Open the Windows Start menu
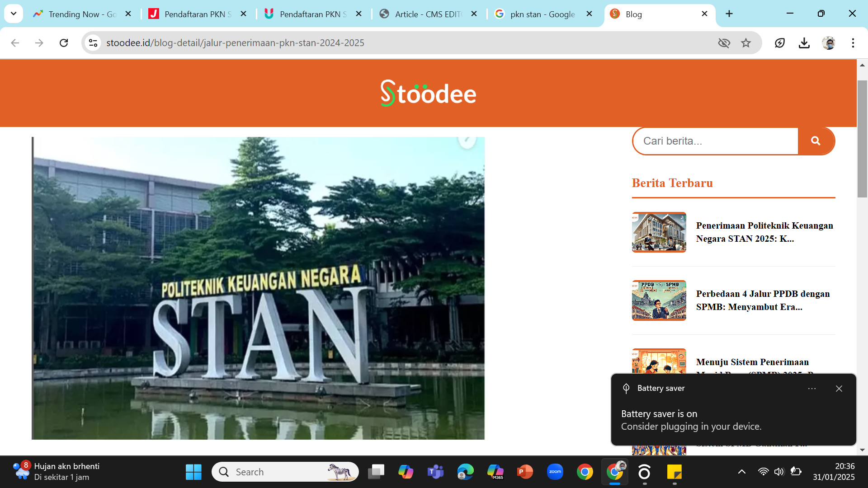 pyautogui.click(x=193, y=472)
